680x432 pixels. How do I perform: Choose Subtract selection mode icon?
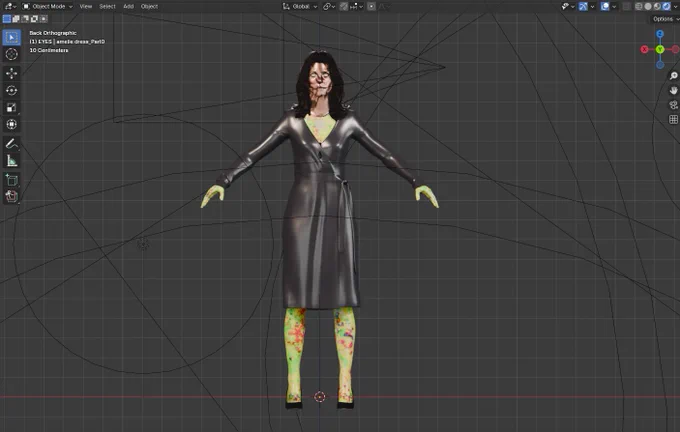click(x=25, y=19)
